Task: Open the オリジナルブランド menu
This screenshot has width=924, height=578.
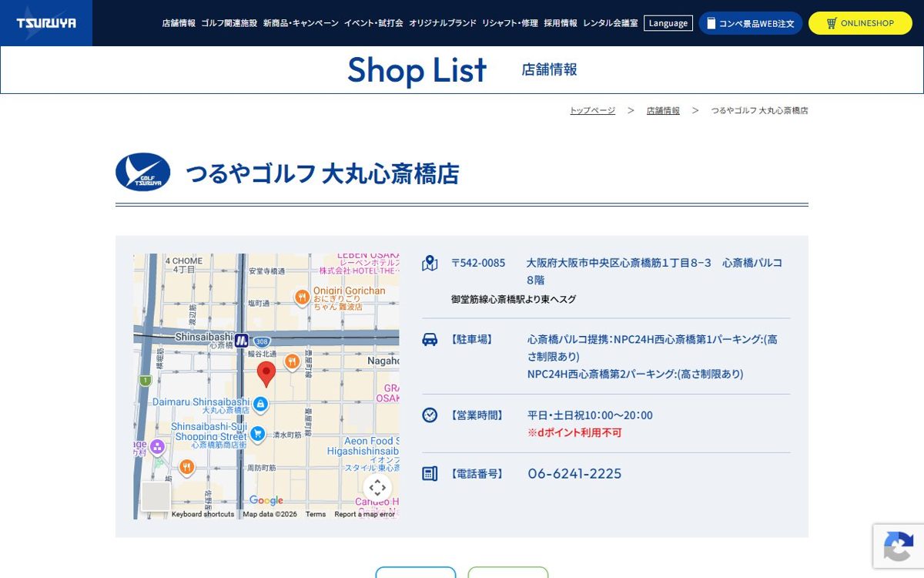Action: (443, 23)
